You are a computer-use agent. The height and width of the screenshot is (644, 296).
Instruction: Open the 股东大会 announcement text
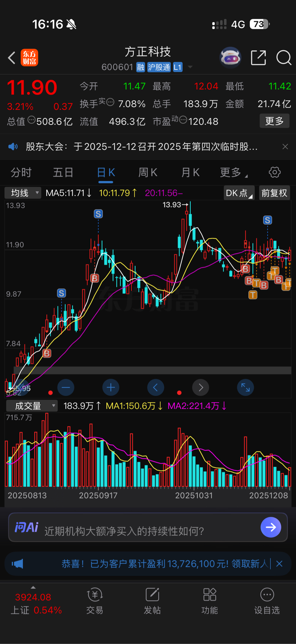point(142,147)
